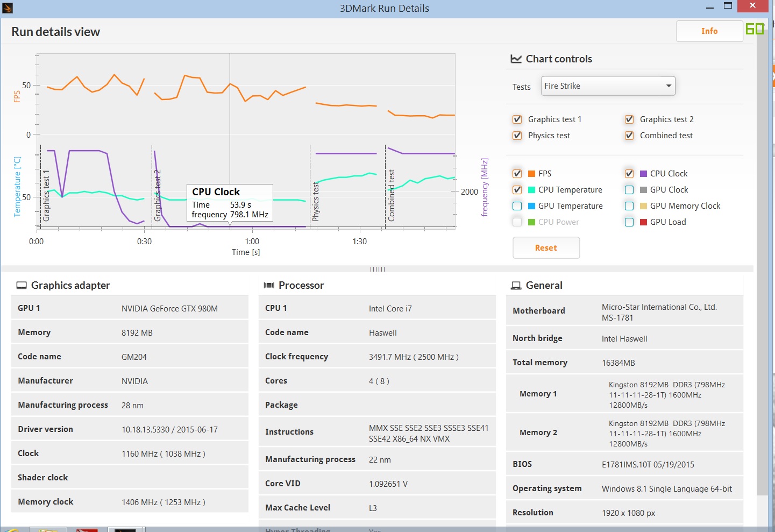This screenshot has width=775, height=532.
Task: Click the green CPU Power swatch
Action: 532,222
